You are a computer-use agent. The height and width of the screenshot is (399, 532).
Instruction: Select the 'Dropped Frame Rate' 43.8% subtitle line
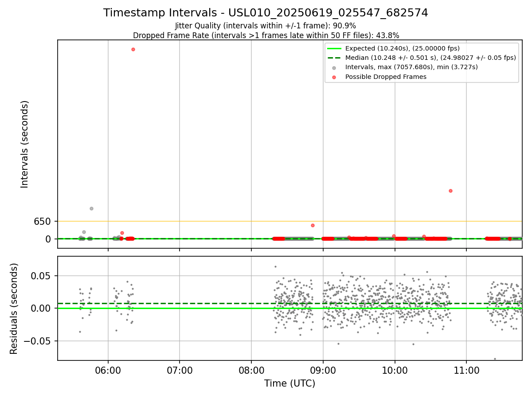(x=266, y=35)
